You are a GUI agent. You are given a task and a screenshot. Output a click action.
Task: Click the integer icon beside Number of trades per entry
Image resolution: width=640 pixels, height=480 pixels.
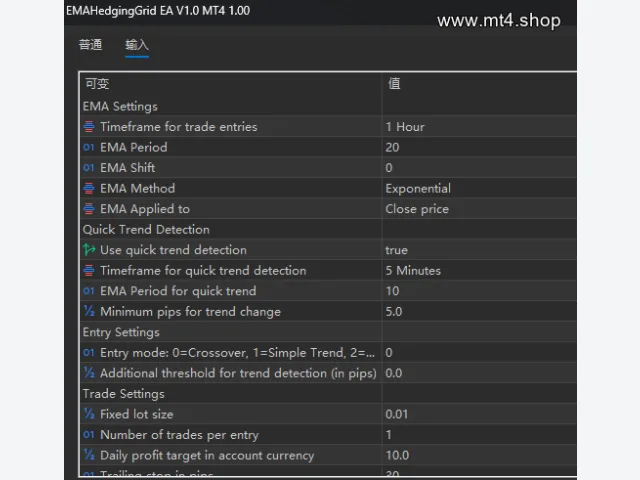click(x=89, y=435)
